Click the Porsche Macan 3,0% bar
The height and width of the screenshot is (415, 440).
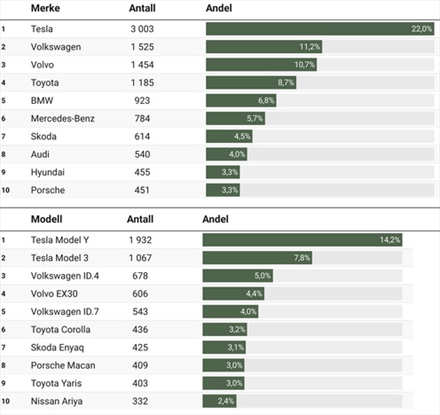(223, 365)
